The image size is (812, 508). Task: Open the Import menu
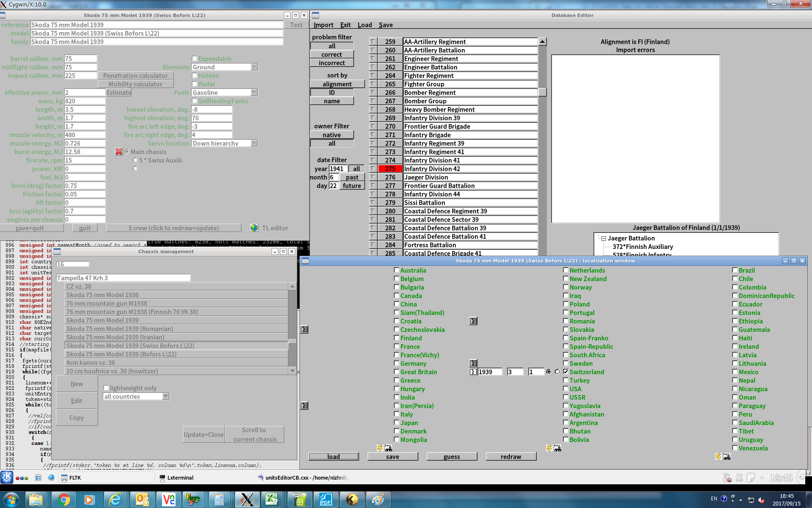click(x=324, y=25)
